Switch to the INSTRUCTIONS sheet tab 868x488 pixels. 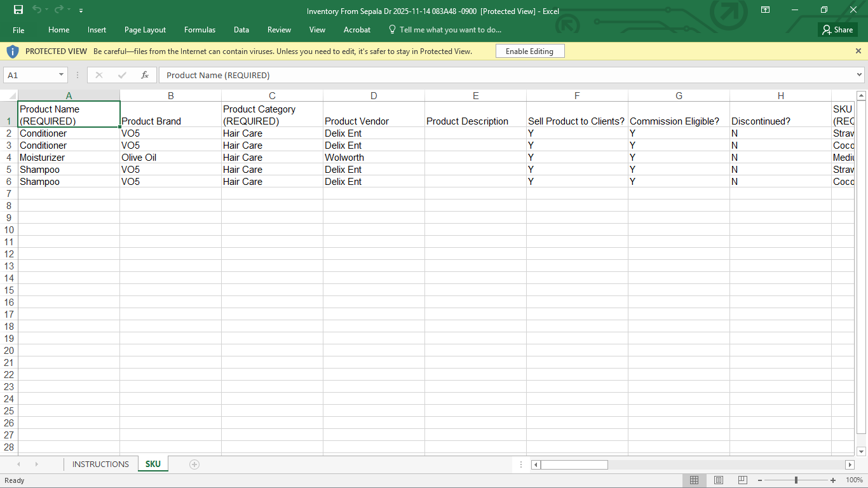point(100,464)
